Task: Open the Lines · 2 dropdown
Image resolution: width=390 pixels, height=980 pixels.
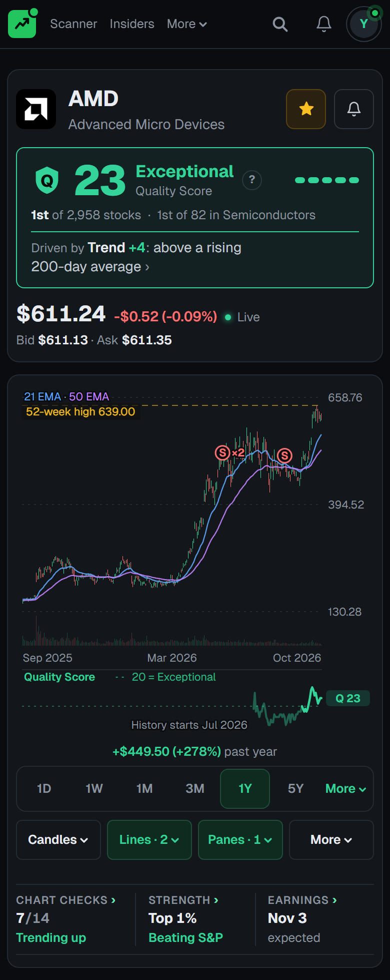Action: (149, 840)
